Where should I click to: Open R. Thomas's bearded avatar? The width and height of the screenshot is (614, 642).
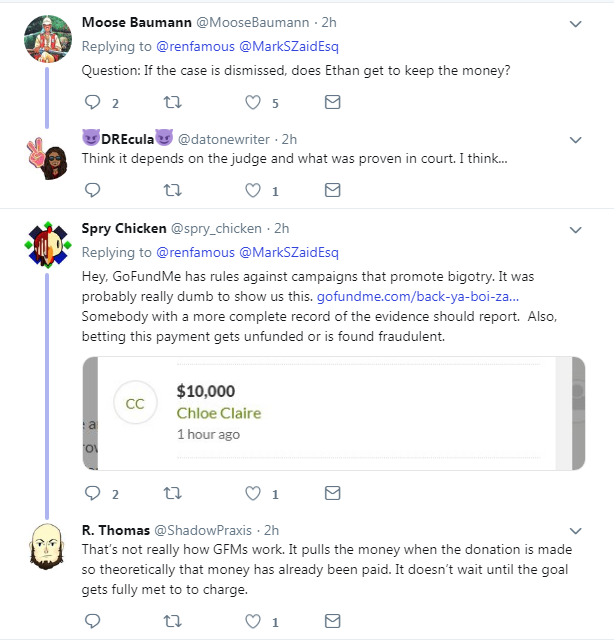coord(47,547)
